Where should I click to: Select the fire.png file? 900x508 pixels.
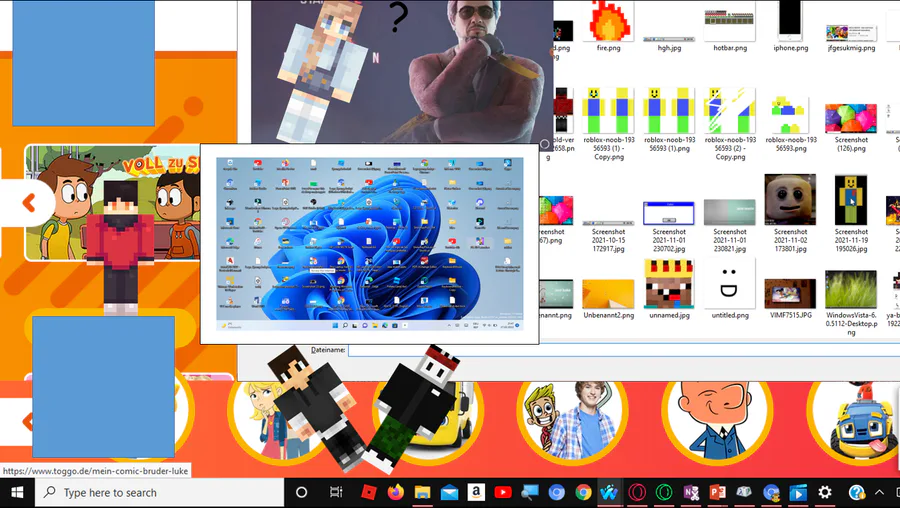click(x=608, y=26)
